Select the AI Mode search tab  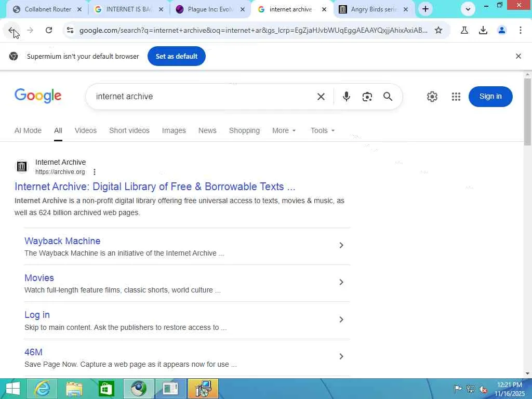tap(28, 130)
